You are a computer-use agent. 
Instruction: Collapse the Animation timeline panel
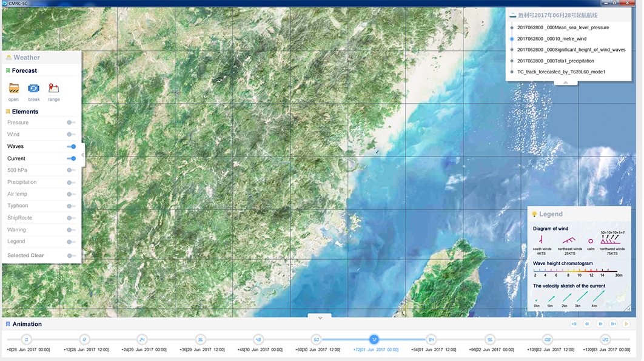(320, 317)
